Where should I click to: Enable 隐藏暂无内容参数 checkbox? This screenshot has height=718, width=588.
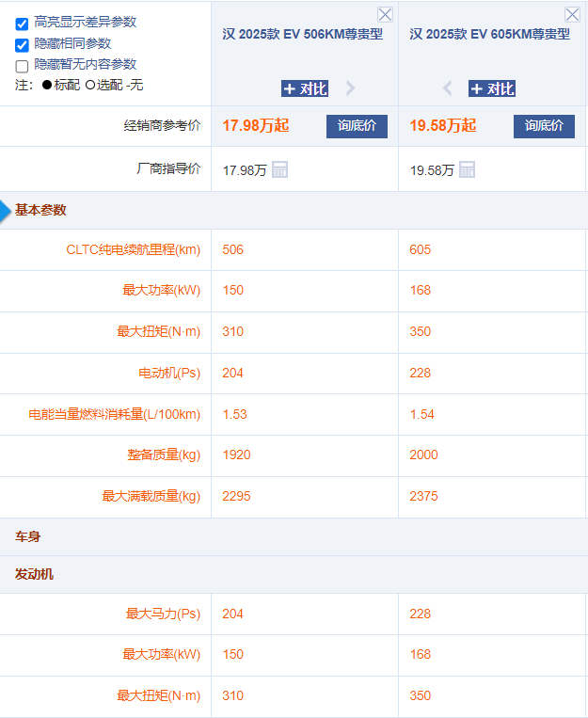pyautogui.click(x=22, y=66)
